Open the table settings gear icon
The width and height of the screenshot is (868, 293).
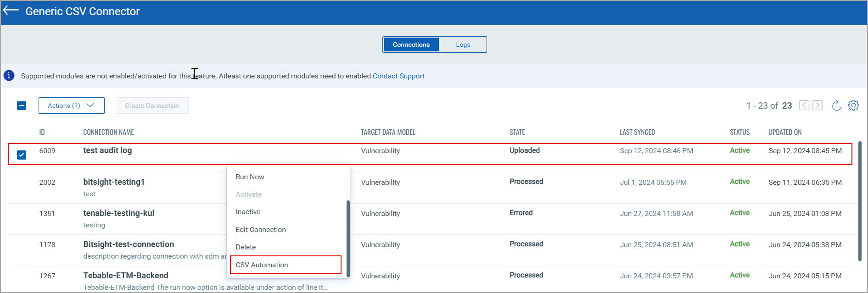[853, 105]
